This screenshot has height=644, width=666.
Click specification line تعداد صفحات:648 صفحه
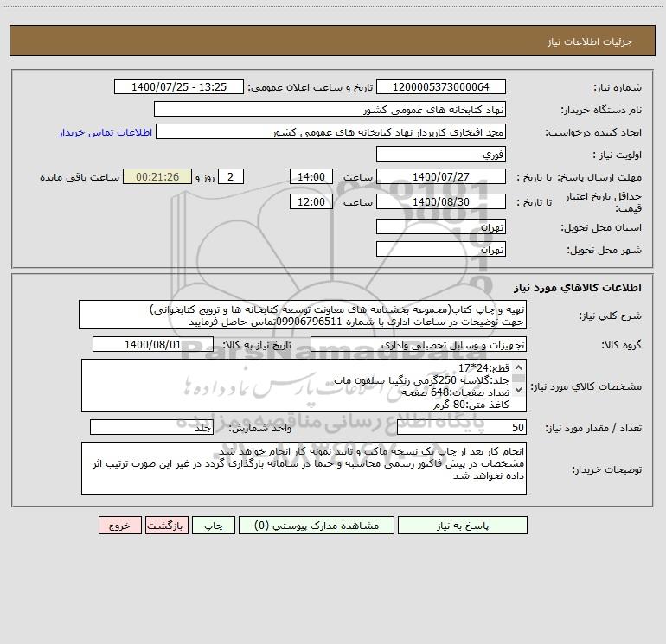[x=455, y=392]
